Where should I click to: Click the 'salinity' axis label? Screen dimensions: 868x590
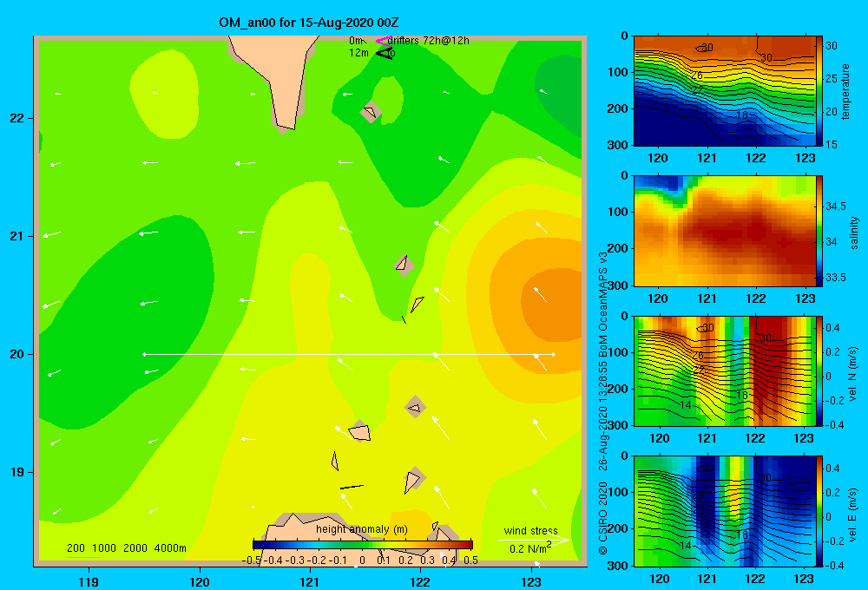coord(854,233)
